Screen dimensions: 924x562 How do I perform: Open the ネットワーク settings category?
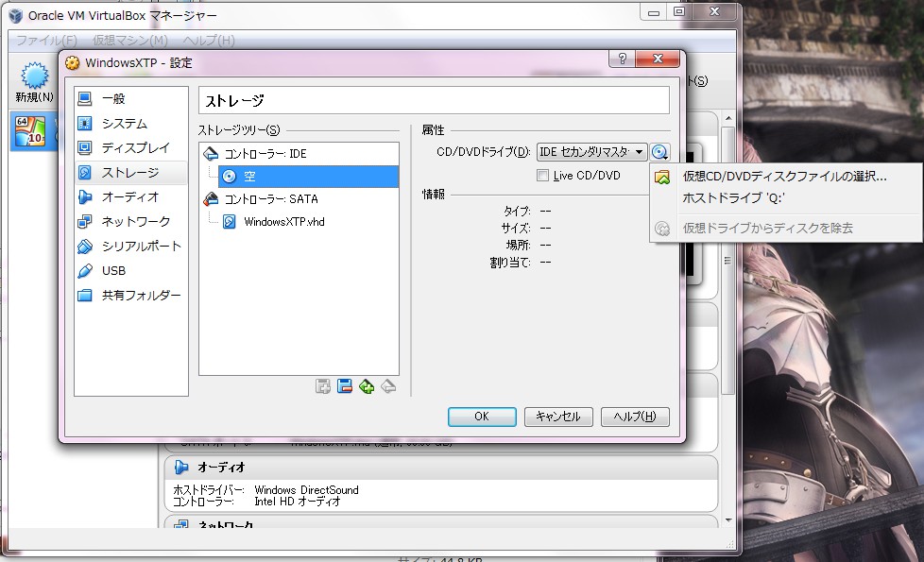point(130,222)
